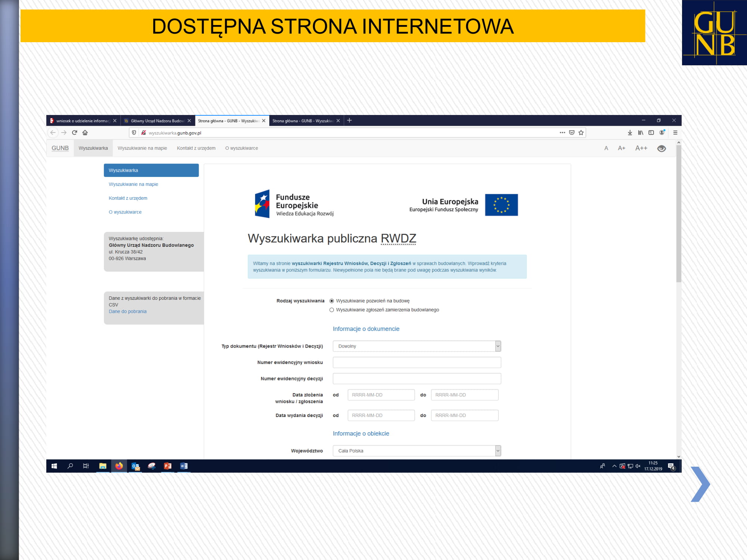Open the downloads arrow icon in Firefox toolbar
The height and width of the screenshot is (560, 747).
(630, 133)
